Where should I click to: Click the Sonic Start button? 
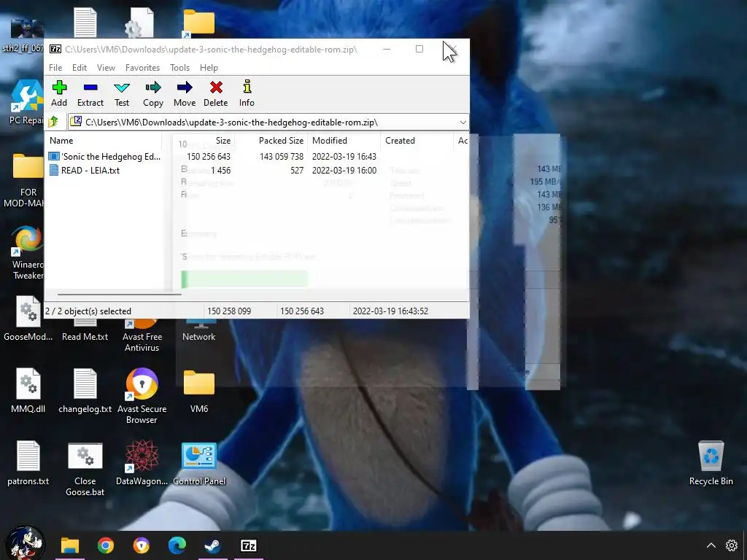[x=24, y=544]
